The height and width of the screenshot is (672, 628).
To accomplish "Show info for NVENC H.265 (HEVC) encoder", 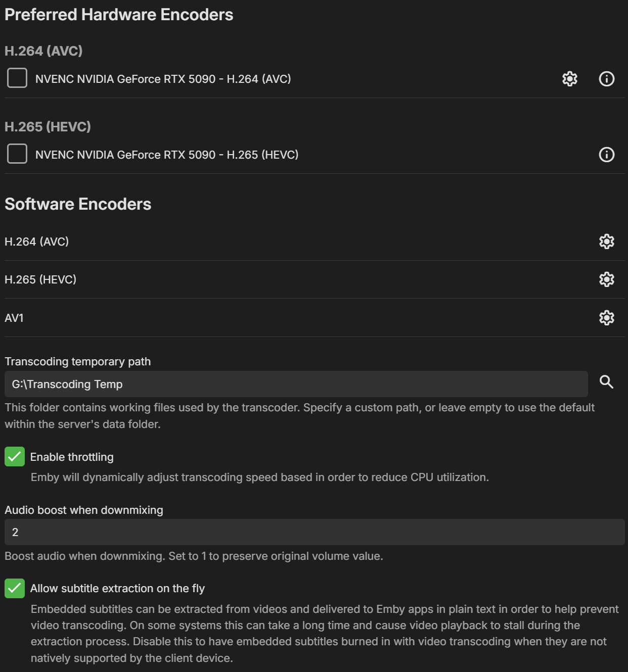I will [606, 155].
